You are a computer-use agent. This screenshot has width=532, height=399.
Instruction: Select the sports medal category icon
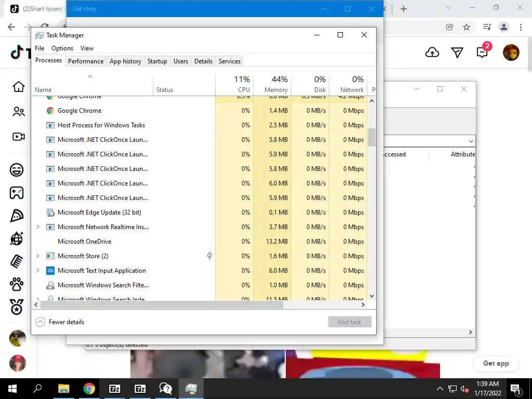click(x=17, y=307)
